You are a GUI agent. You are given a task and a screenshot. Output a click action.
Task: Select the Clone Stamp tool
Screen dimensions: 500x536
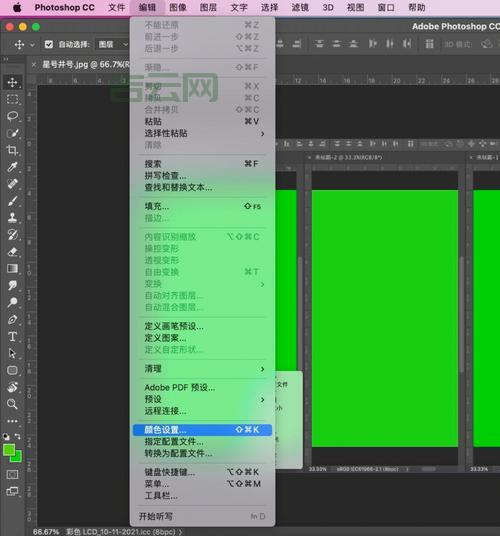pyautogui.click(x=13, y=218)
